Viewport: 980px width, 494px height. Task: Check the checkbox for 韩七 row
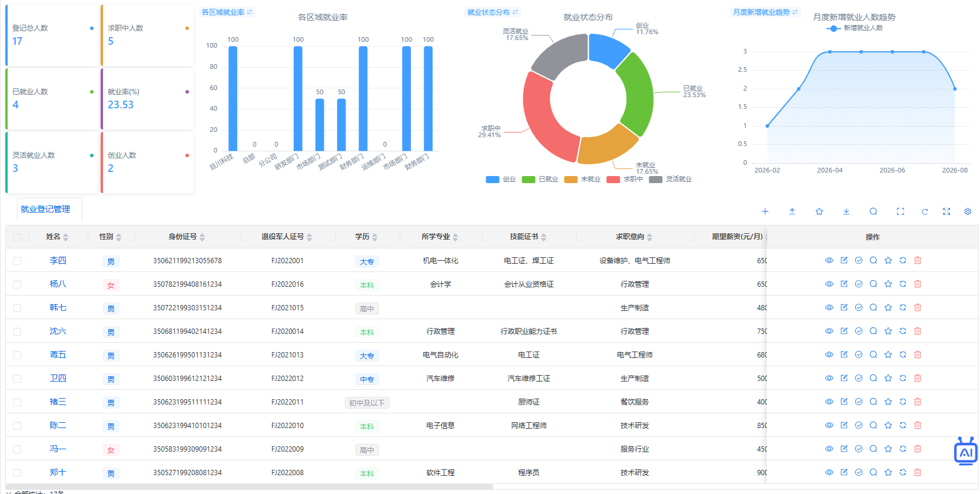(17, 308)
